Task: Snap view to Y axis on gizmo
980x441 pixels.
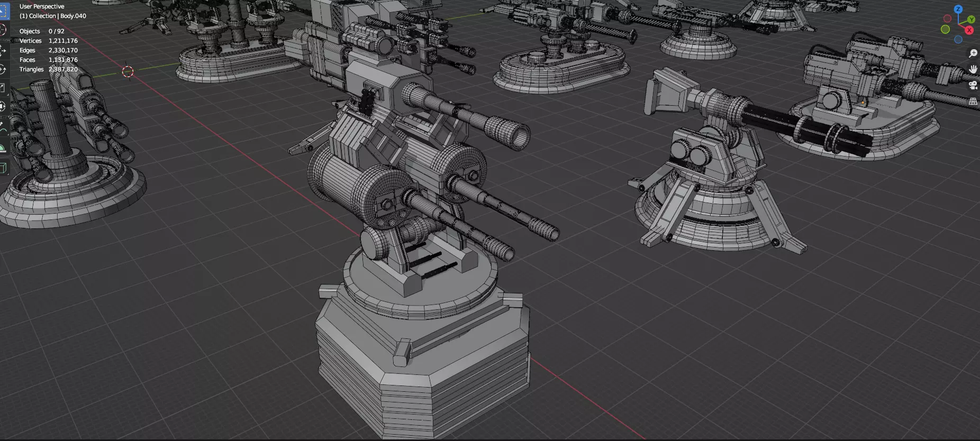Action: (970, 20)
